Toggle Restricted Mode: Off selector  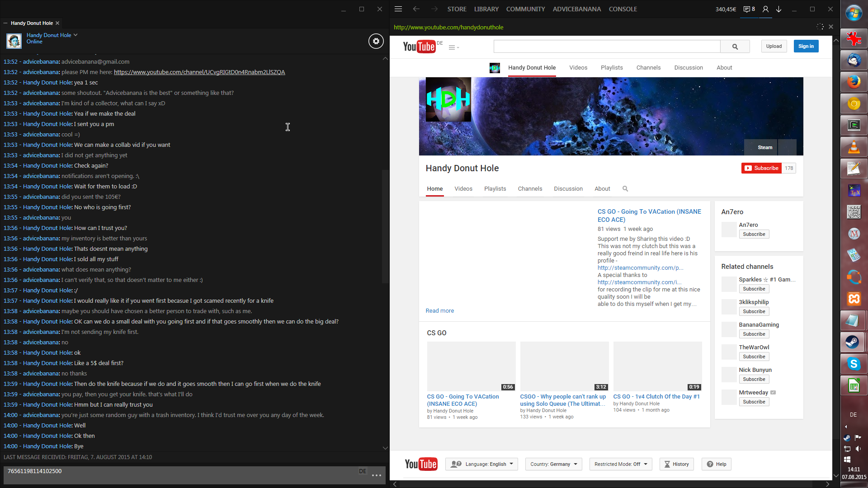click(x=620, y=464)
